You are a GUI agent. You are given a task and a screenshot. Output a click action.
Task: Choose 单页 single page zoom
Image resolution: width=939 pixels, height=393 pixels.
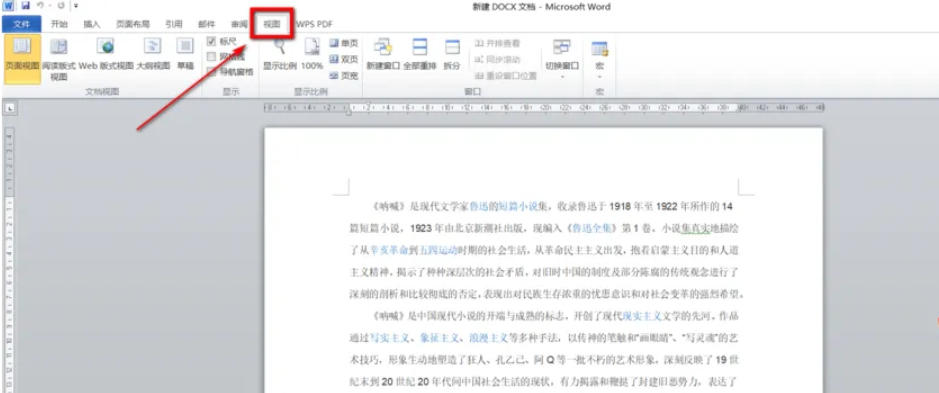point(344,43)
